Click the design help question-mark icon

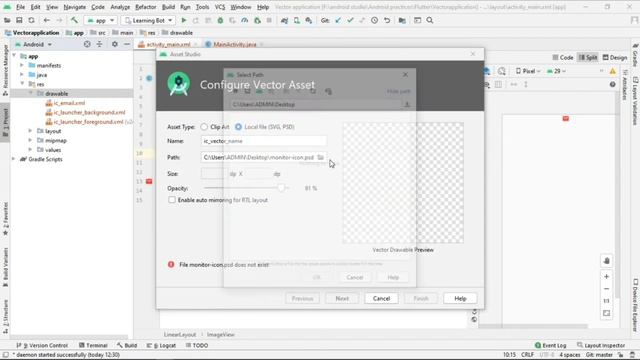click(x=613, y=84)
